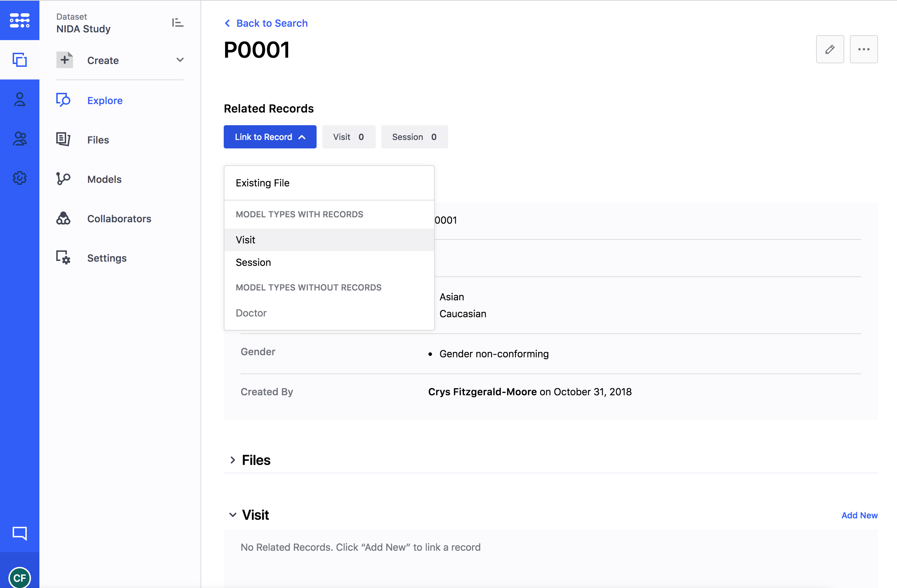Screen dimensions: 897x588
Task: Click the organization settings gear icon
Action: 20,178
